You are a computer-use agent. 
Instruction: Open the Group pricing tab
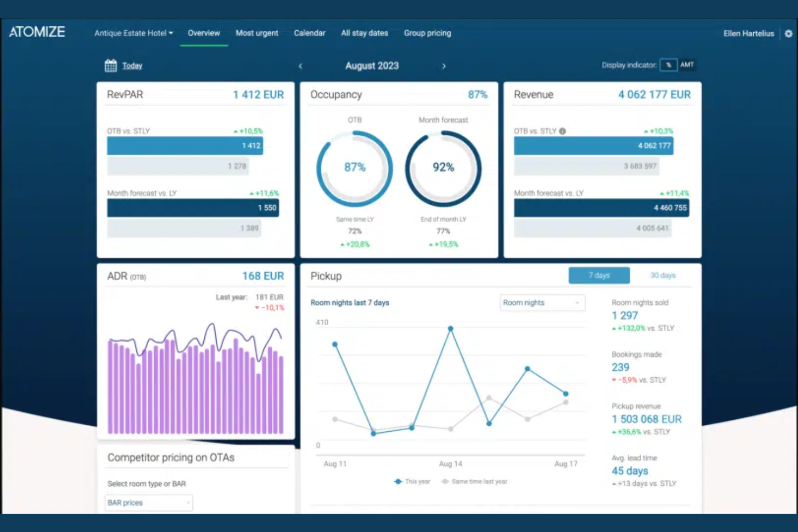[427, 33]
